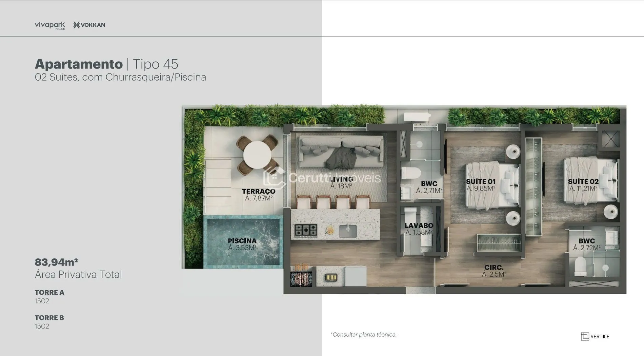Select the LIVING room label
Screen dimensions: 644x356
(x=342, y=179)
